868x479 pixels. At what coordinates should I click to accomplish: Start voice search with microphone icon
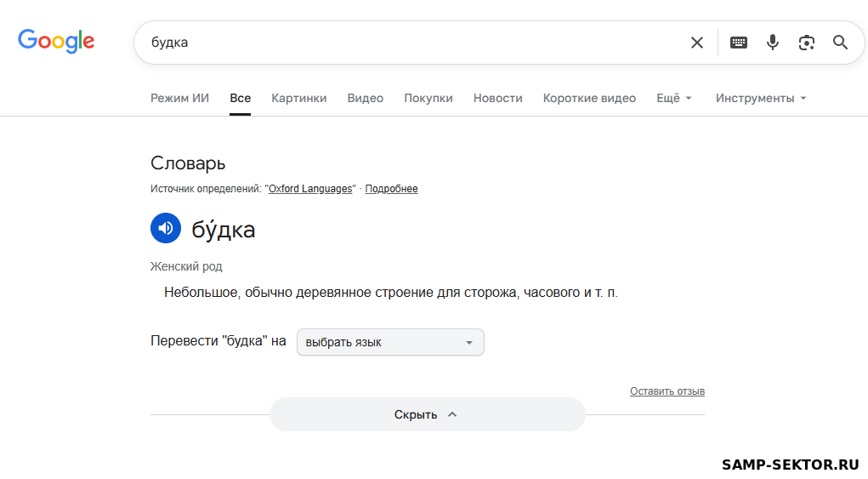point(772,43)
